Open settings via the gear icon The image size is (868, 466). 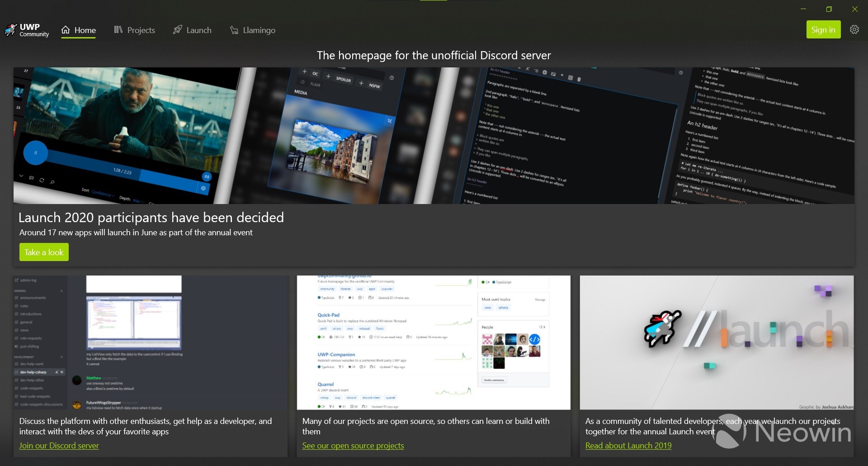click(854, 29)
